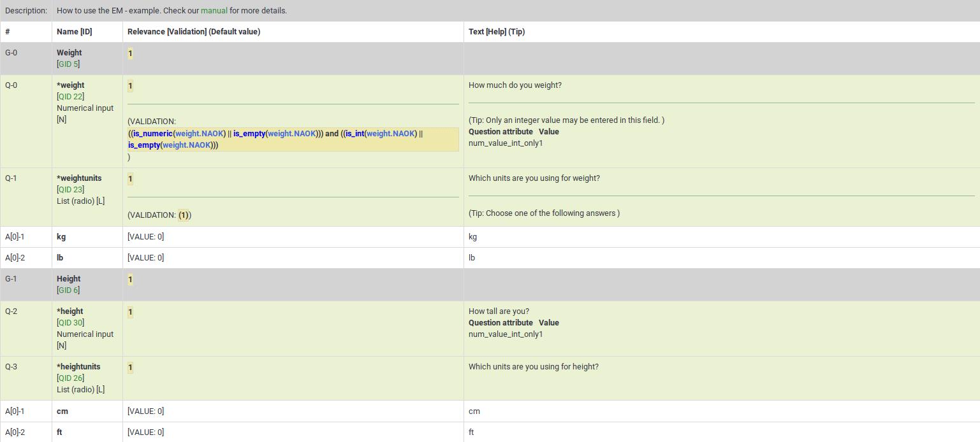This screenshot has height=442, width=980.
Task: Select the highlighted relevance value for Weight group
Action: [x=130, y=53]
